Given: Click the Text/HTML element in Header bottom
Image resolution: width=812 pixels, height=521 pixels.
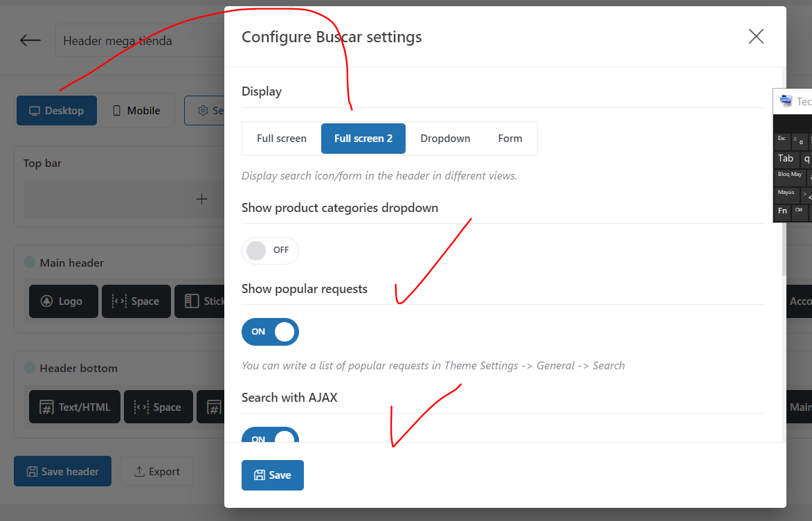Looking at the screenshot, I should point(75,407).
